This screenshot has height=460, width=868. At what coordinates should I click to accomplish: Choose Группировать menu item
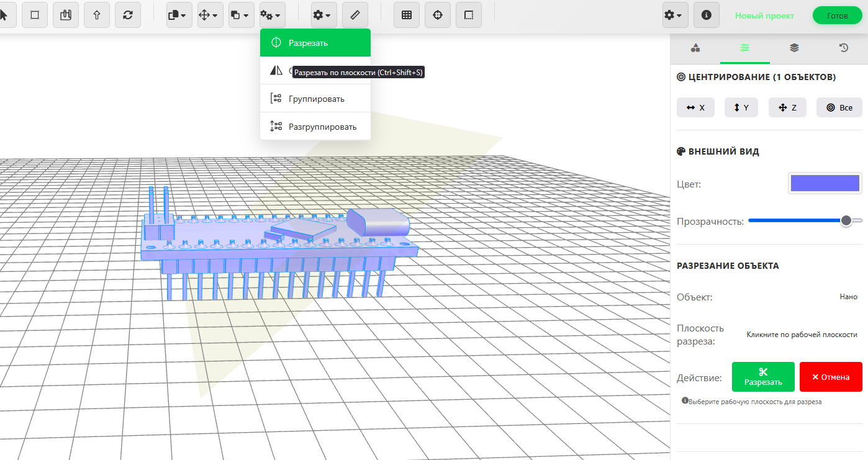[315, 99]
